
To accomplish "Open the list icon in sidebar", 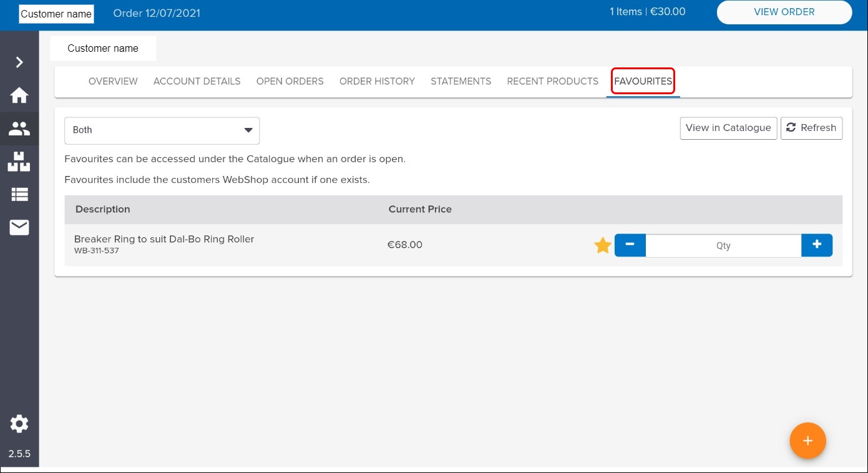I will 19,195.
